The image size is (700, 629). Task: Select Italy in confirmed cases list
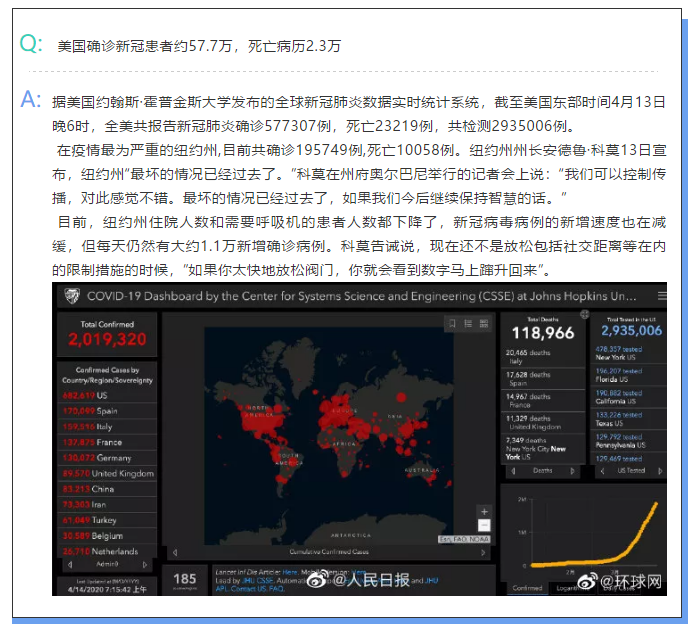coord(107,427)
